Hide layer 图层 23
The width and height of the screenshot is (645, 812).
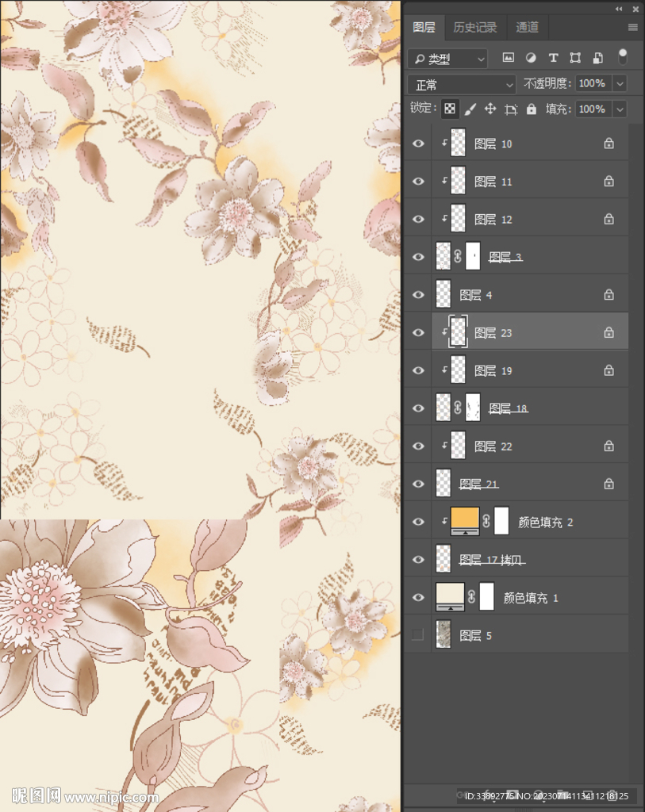pos(419,333)
